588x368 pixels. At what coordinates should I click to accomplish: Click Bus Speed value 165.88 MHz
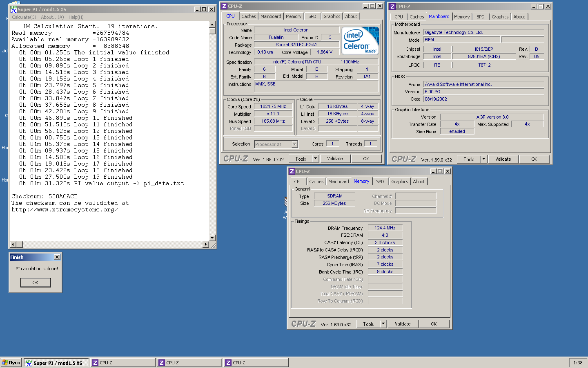click(273, 121)
